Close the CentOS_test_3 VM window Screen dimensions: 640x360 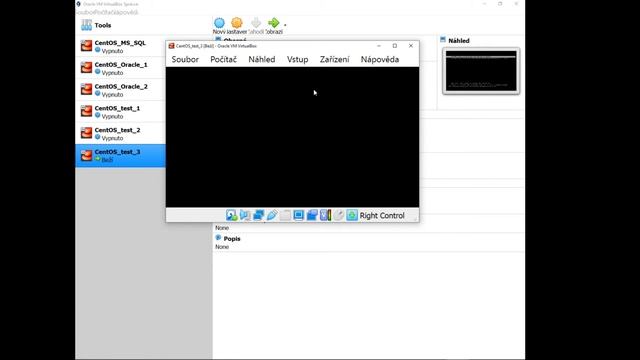tap(411, 46)
